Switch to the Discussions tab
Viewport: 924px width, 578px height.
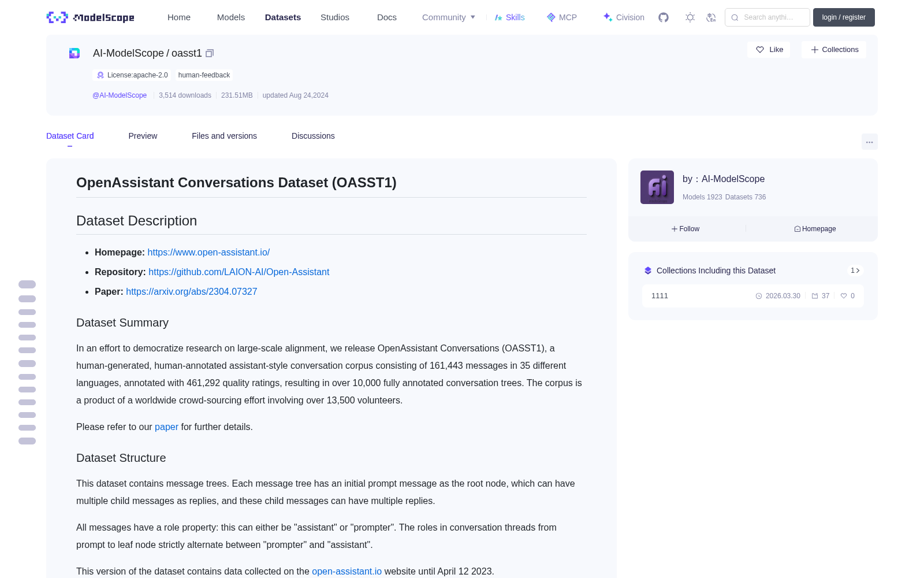tap(313, 136)
